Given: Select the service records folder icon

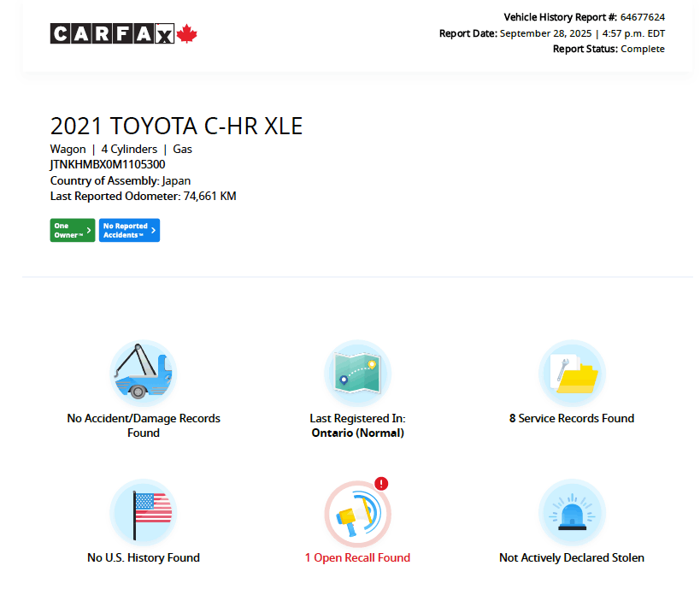Looking at the screenshot, I should coord(572,373).
